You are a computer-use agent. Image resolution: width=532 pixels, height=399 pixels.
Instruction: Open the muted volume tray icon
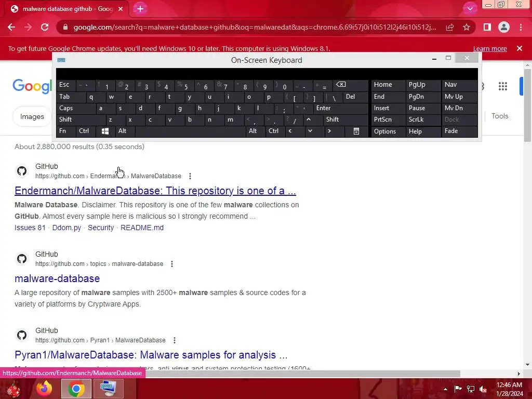483,389
